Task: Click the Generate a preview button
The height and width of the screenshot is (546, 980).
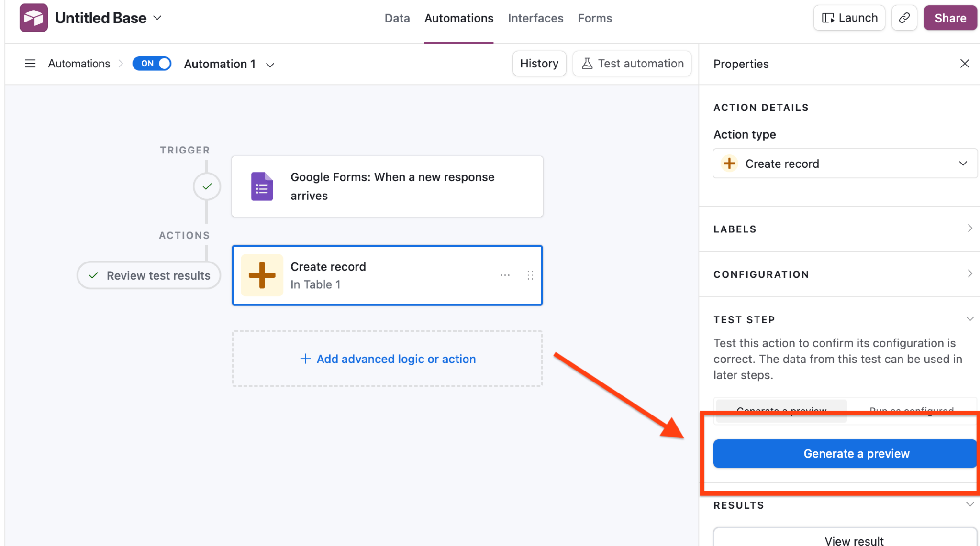Action: [x=845, y=453]
